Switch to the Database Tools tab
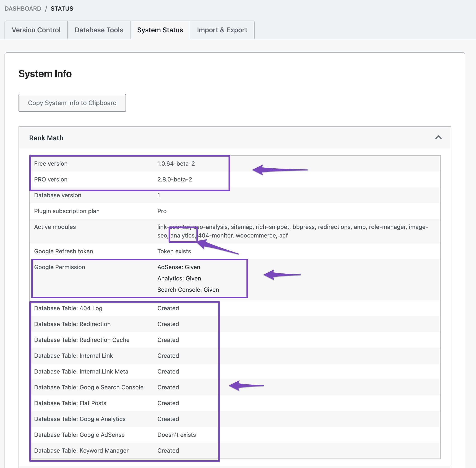The width and height of the screenshot is (476, 468). (99, 30)
